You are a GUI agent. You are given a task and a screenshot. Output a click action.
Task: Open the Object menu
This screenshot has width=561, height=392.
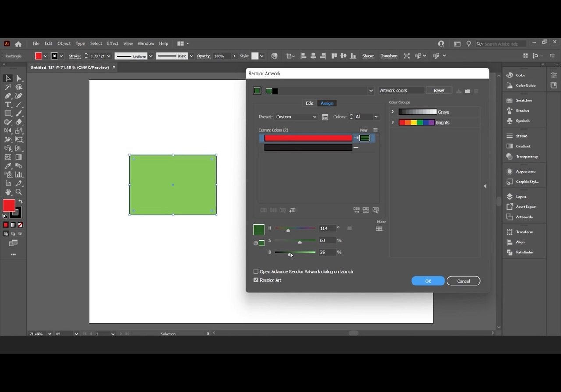click(64, 43)
